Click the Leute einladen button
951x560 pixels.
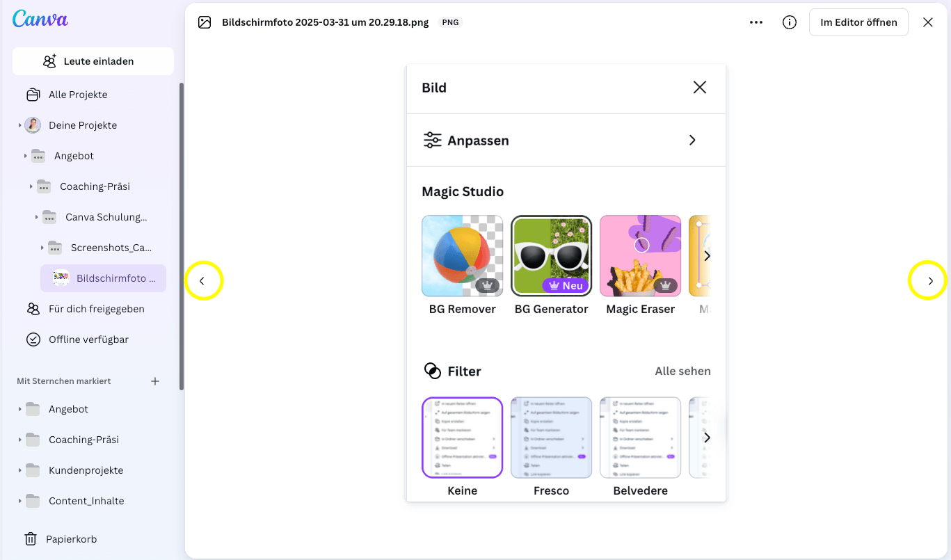click(x=93, y=61)
